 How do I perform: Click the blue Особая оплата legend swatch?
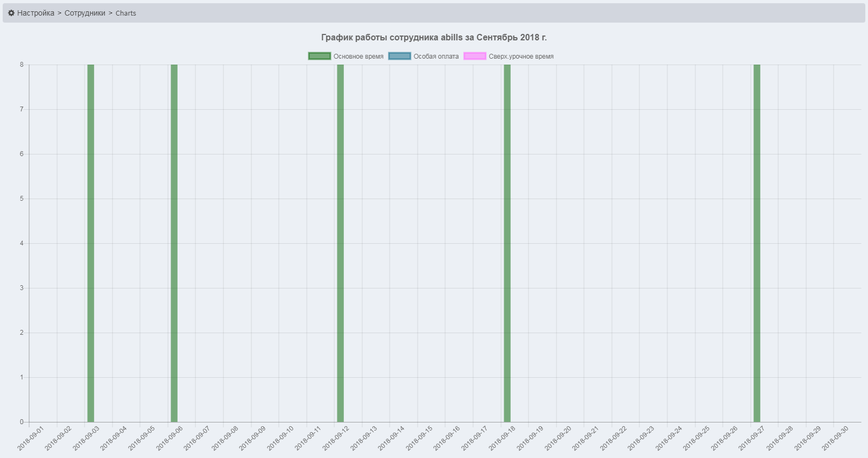point(399,56)
